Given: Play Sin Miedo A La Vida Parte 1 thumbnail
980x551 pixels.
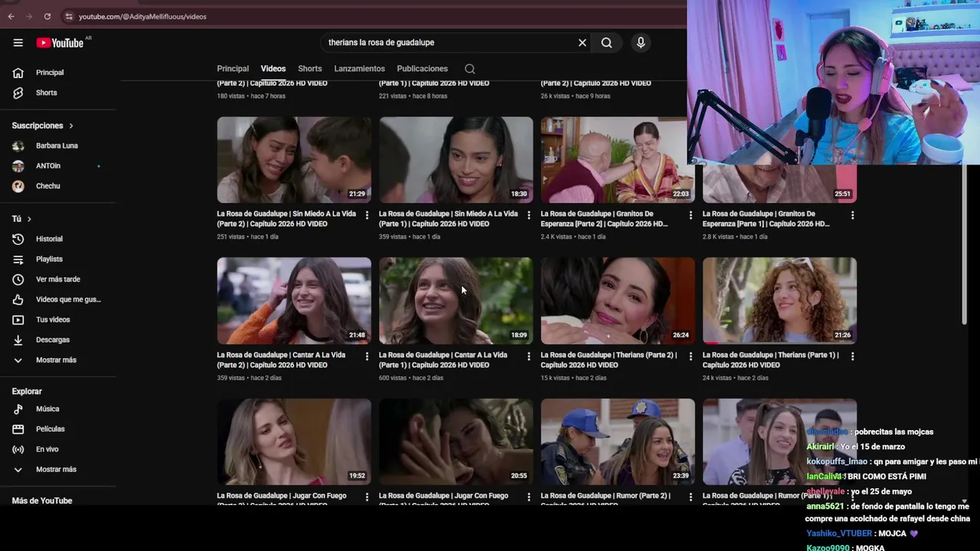Looking at the screenshot, I should [x=456, y=160].
